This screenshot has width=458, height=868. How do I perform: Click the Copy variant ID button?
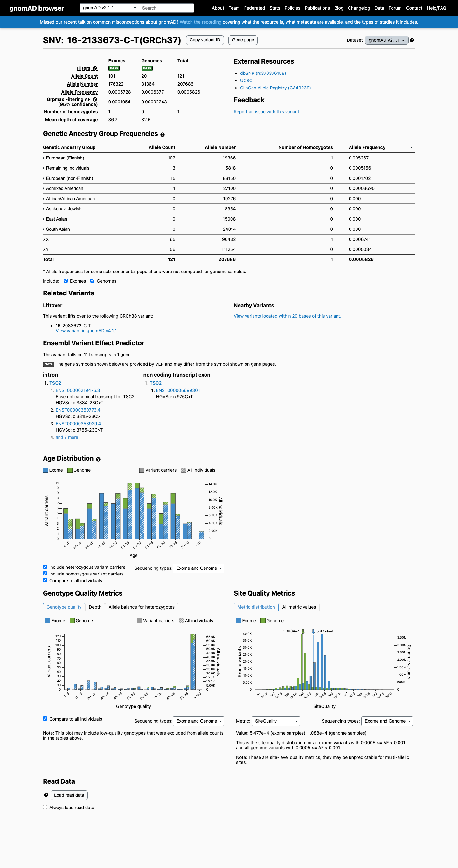coord(205,40)
